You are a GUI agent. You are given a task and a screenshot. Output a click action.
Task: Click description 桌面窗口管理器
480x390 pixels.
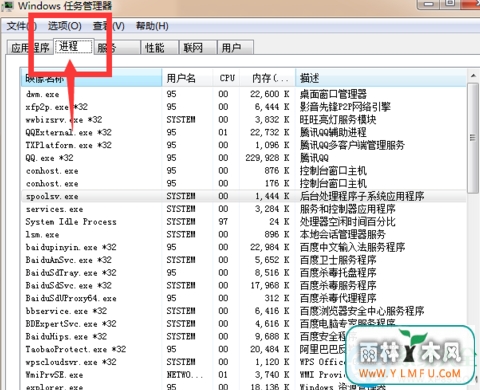(x=333, y=94)
